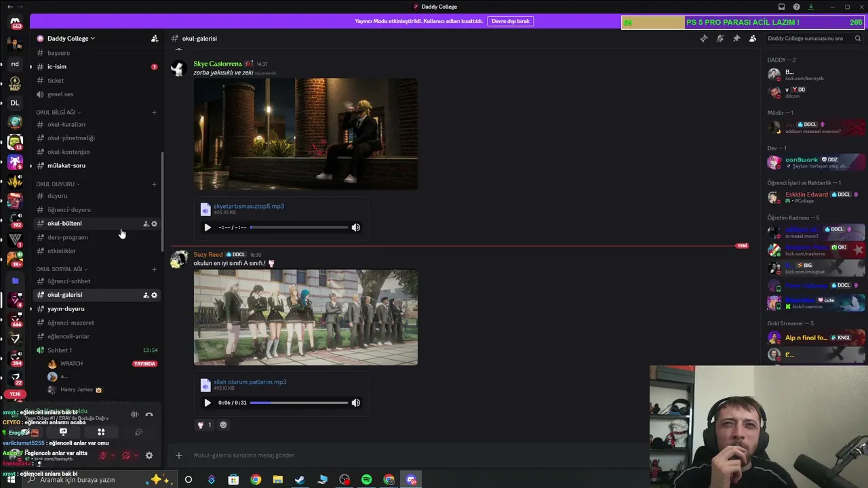Invite people icon beside server name

point(155,39)
